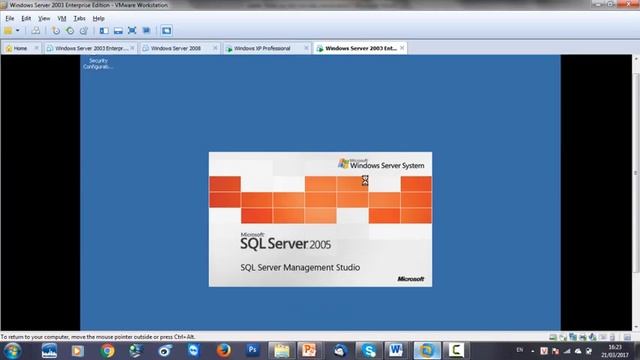Click the Security Configuration desktop icon in VM
Image resolution: width=640 pixels, height=360 pixels.
click(98, 63)
